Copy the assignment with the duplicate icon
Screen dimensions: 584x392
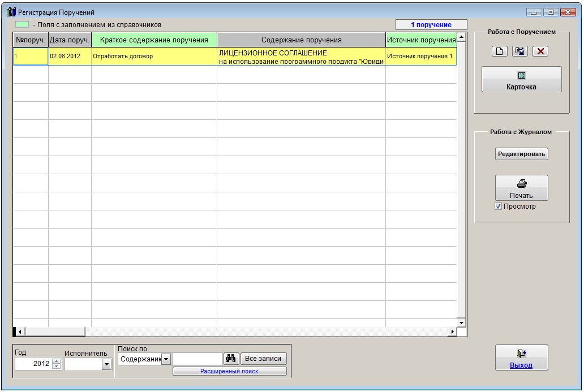pyautogui.click(x=519, y=51)
